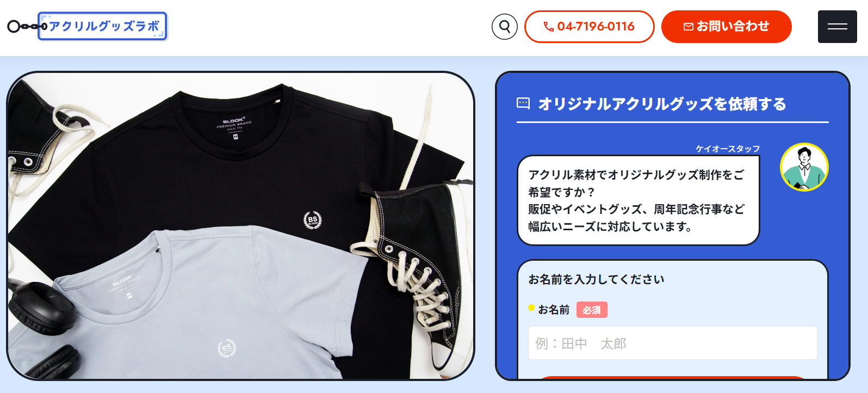
Task: Click the T-shirt hero image
Action: point(240,225)
